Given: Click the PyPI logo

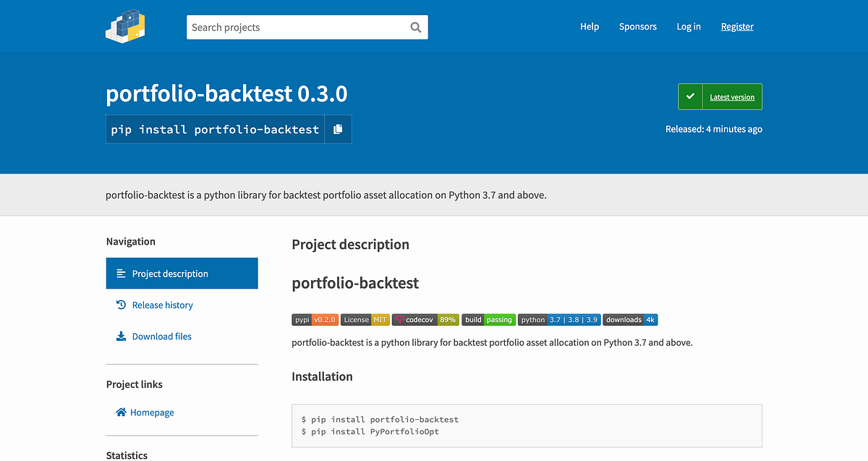Looking at the screenshot, I should [x=125, y=26].
